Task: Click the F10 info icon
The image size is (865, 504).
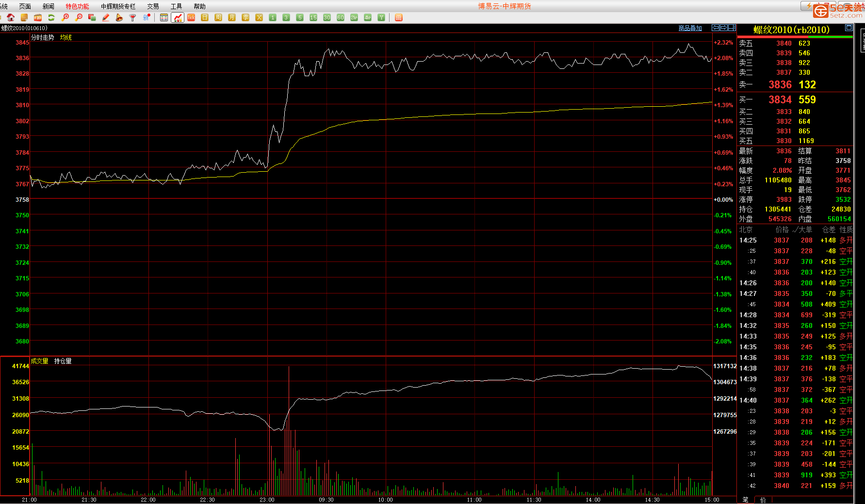Action: [x=38, y=17]
